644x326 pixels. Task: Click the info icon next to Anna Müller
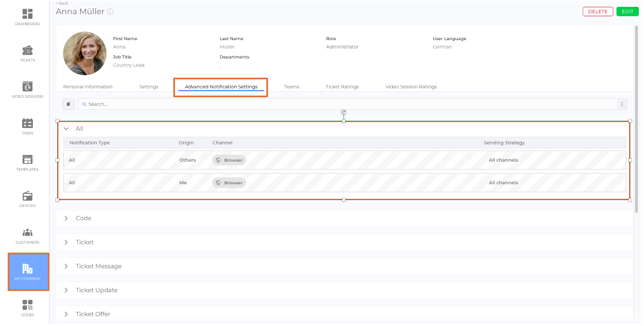[x=110, y=12]
